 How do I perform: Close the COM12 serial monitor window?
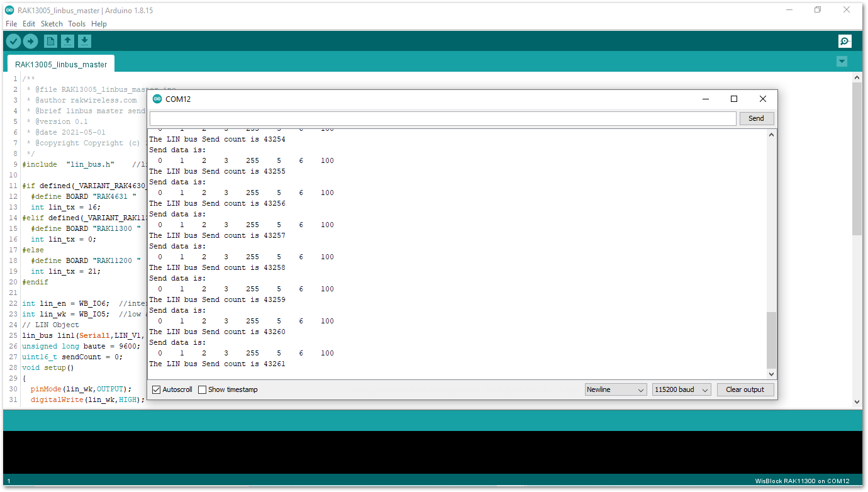pyautogui.click(x=763, y=99)
